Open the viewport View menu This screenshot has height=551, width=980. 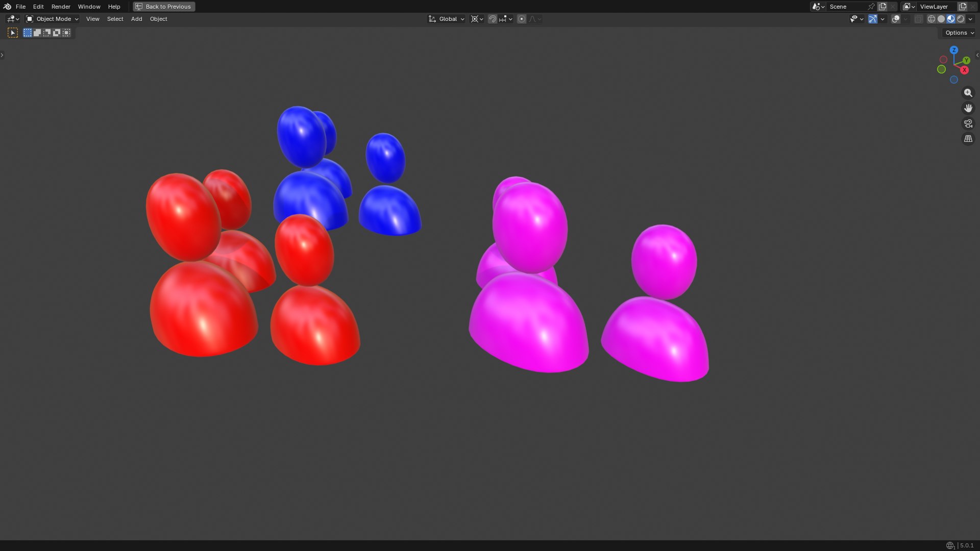92,19
